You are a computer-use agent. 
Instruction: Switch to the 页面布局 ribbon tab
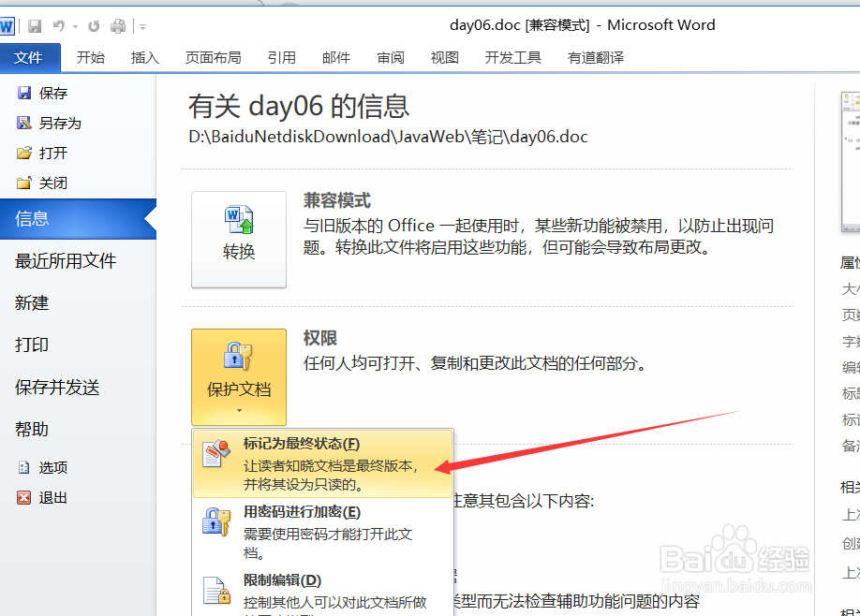point(213,57)
